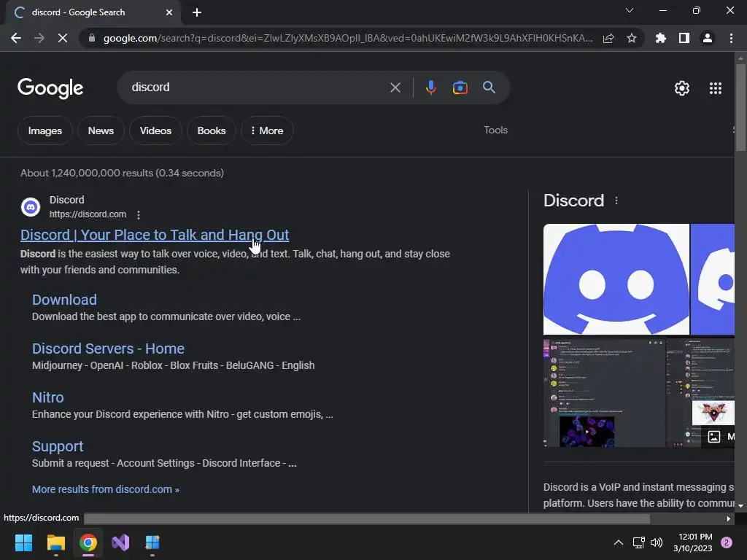
Task: Open the Google apps grid
Action: coord(716,88)
